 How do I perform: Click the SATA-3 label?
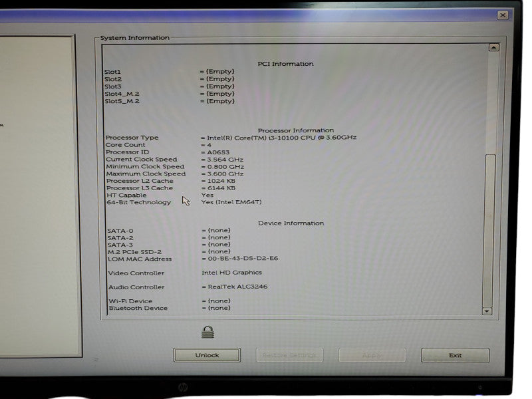click(120, 245)
